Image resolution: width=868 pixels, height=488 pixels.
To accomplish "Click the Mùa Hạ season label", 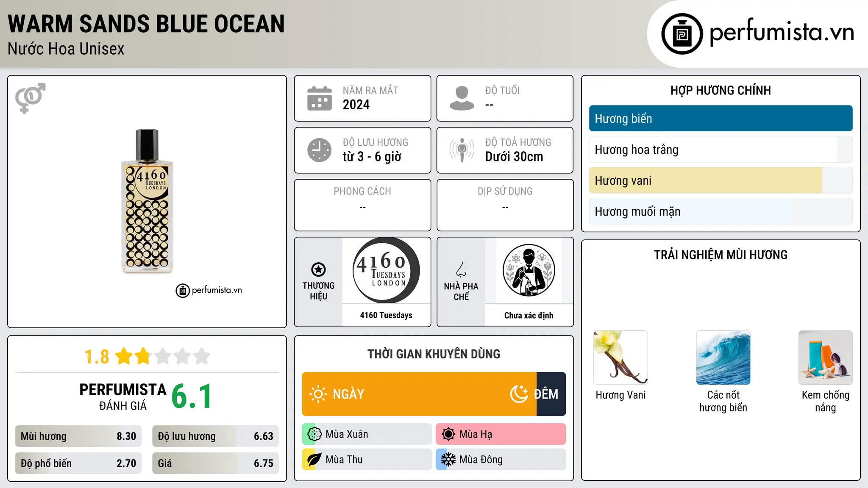I will pos(476,434).
